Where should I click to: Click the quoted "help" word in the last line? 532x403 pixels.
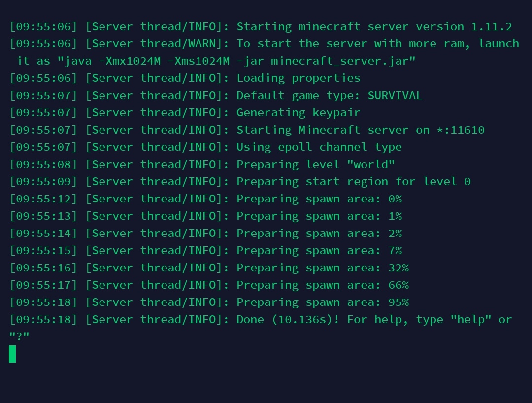tap(470, 320)
